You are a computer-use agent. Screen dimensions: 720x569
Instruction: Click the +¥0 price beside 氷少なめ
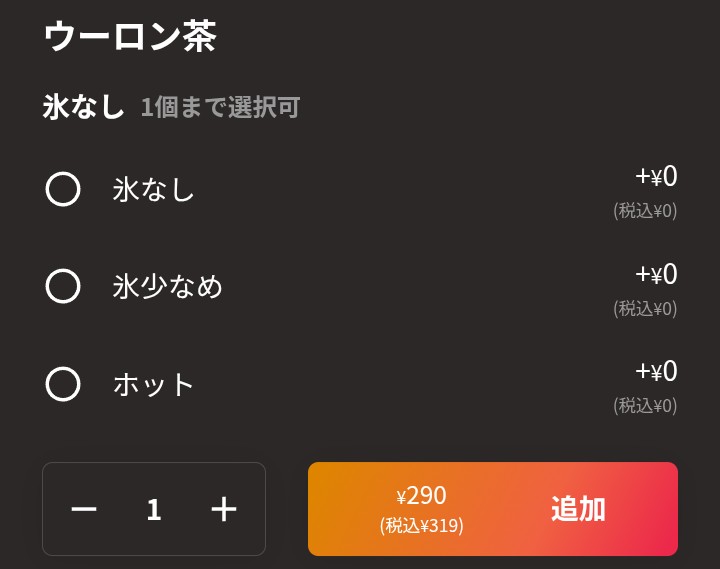pyautogui.click(x=656, y=274)
